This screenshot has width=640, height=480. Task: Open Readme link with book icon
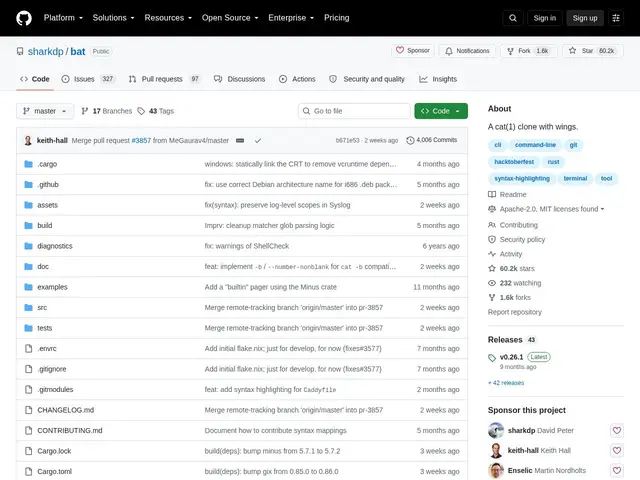point(507,195)
